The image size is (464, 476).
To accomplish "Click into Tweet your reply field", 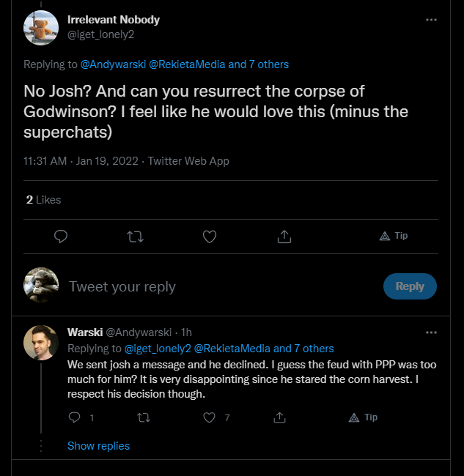I will point(220,286).
